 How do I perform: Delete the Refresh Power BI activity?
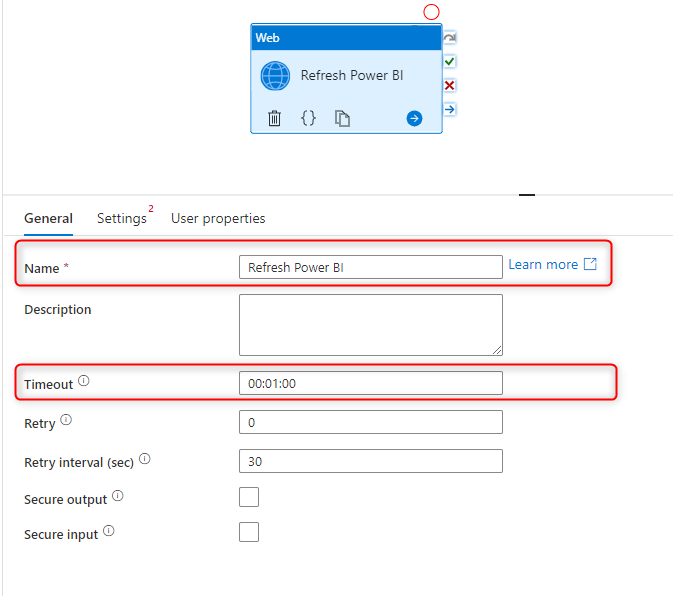tap(274, 118)
